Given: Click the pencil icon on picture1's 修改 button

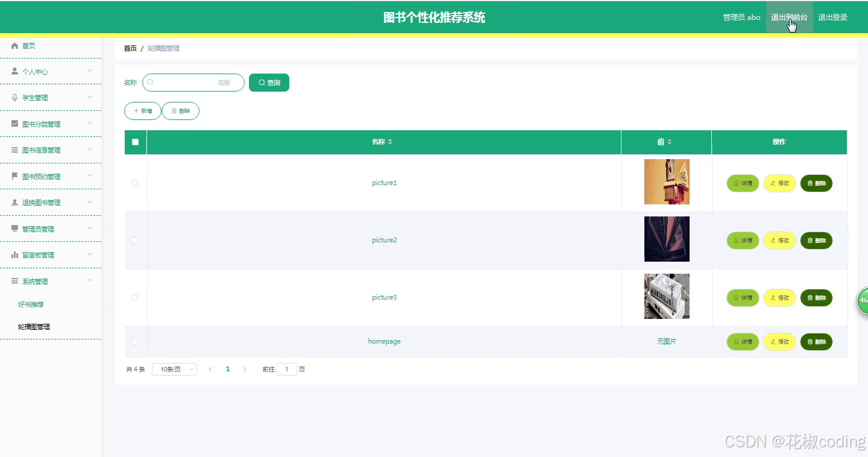Looking at the screenshot, I should (772, 183).
